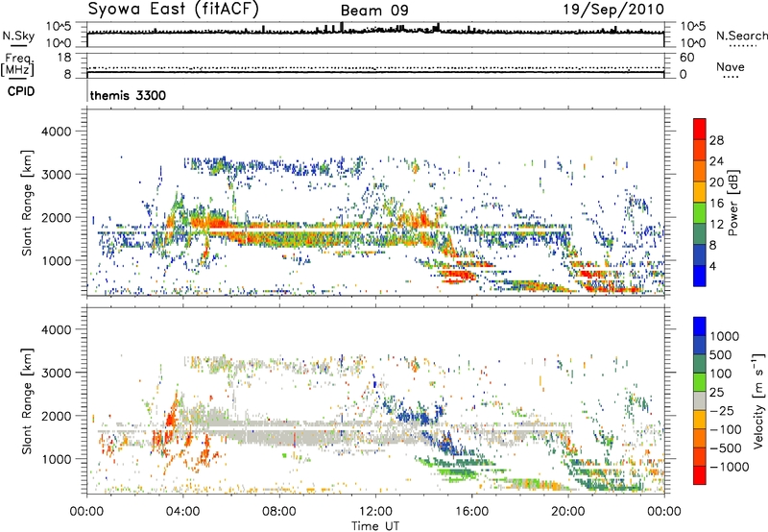Click the 'Nave' legend label
Screen dimensions: 768x532
point(731,66)
